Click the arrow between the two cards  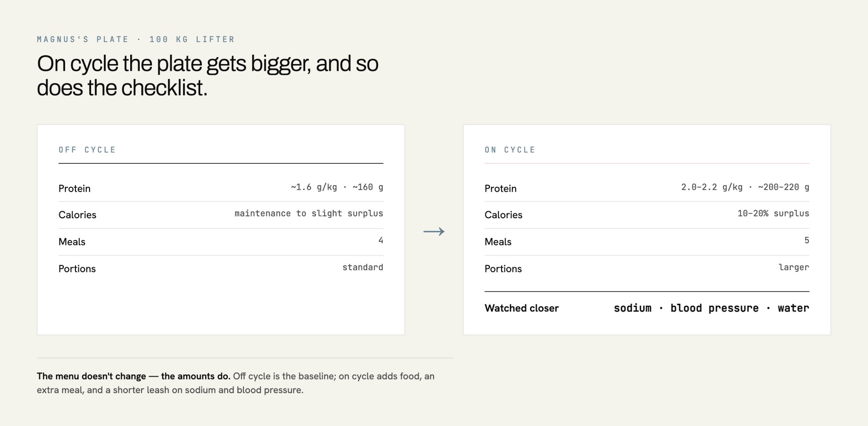434,231
